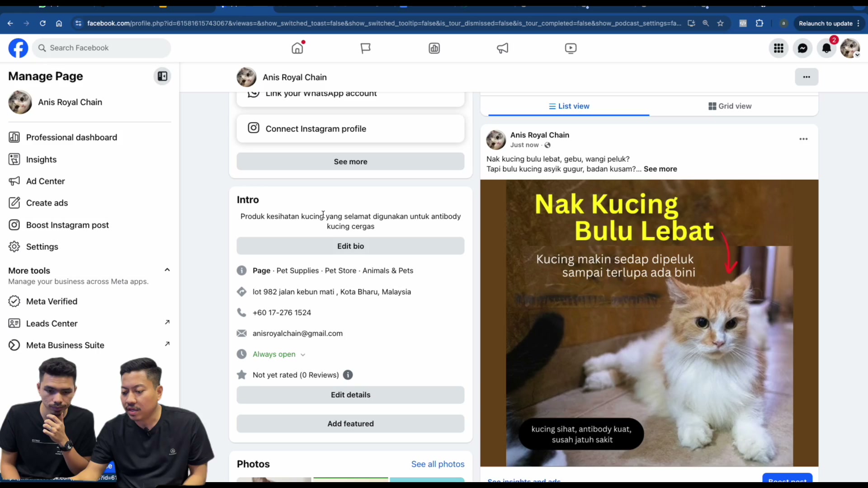Viewport: 868px width, 488px height.
Task: Open the cat post image
Action: 649,323
